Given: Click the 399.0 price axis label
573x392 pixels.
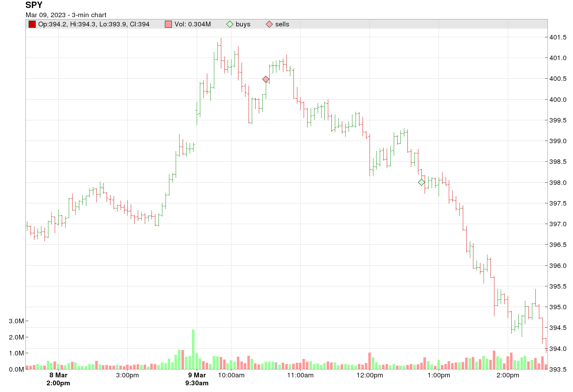Looking at the screenshot, I should [x=558, y=141].
